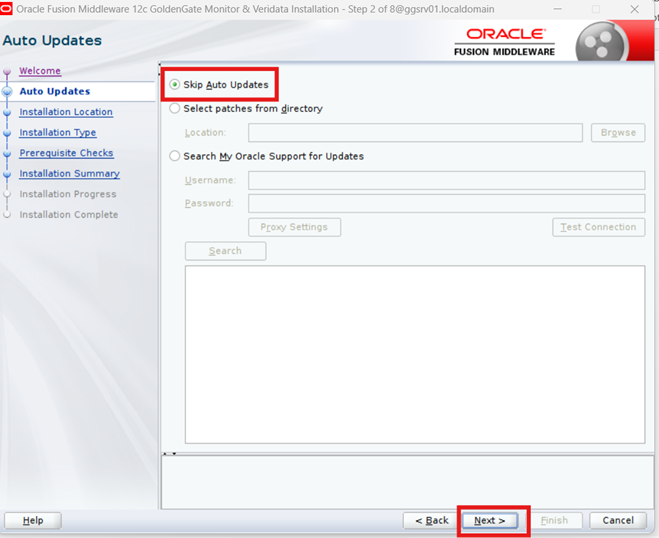Open the Welcome step in sidebar
The width and height of the screenshot is (659, 538).
[40, 71]
